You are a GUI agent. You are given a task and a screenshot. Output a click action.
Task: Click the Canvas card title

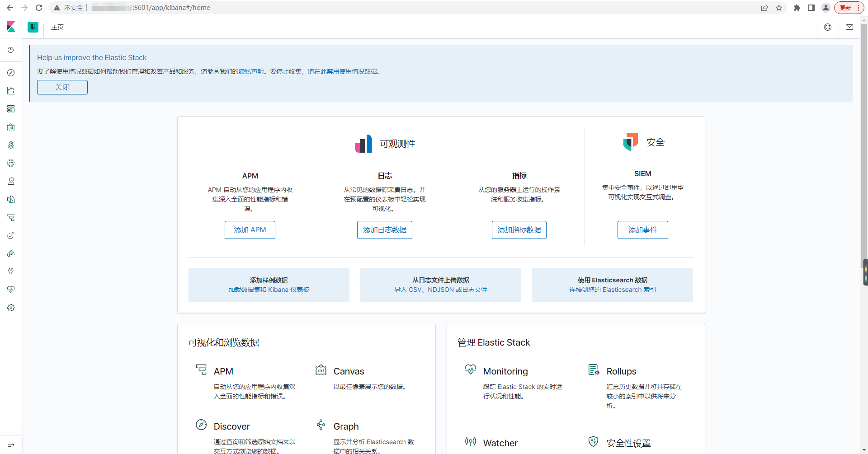coord(349,371)
